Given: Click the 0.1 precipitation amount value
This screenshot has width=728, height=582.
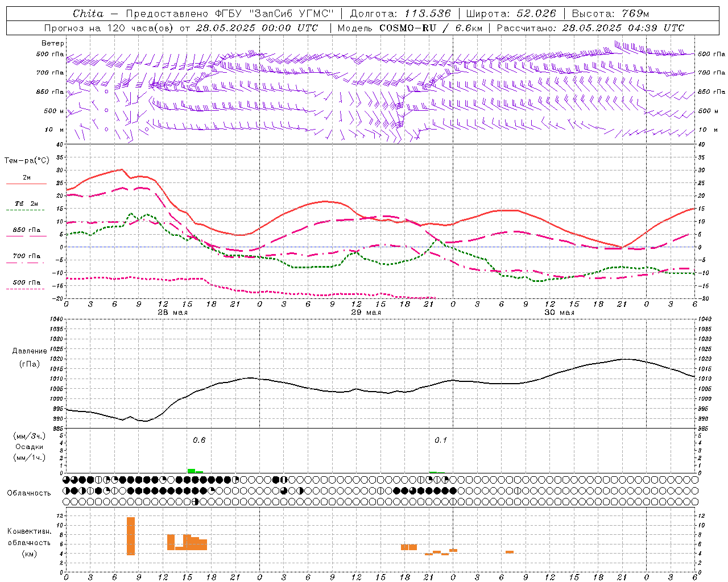Looking at the screenshot, I should [441, 440].
